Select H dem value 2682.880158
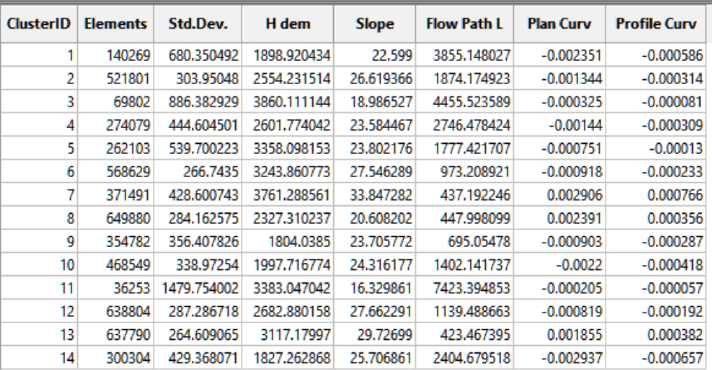 288,311
